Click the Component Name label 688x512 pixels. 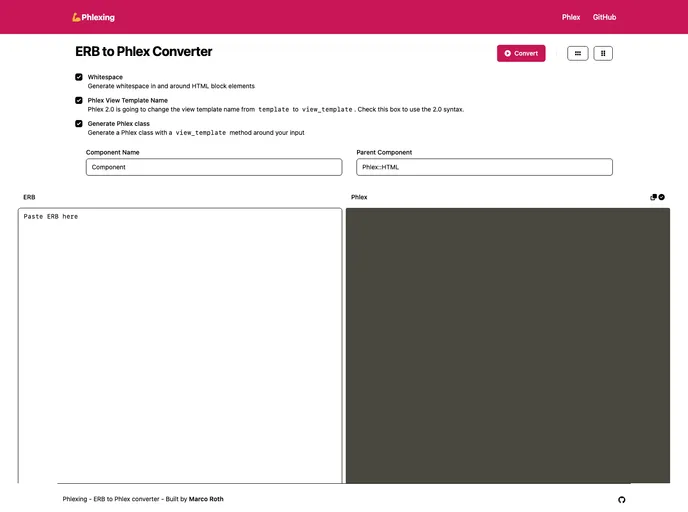pos(112,152)
